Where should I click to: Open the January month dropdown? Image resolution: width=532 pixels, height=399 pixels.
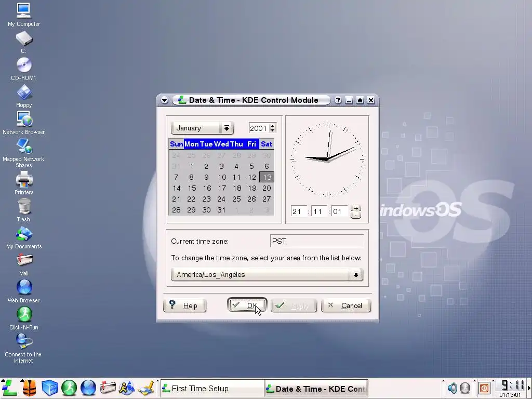click(x=202, y=128)
